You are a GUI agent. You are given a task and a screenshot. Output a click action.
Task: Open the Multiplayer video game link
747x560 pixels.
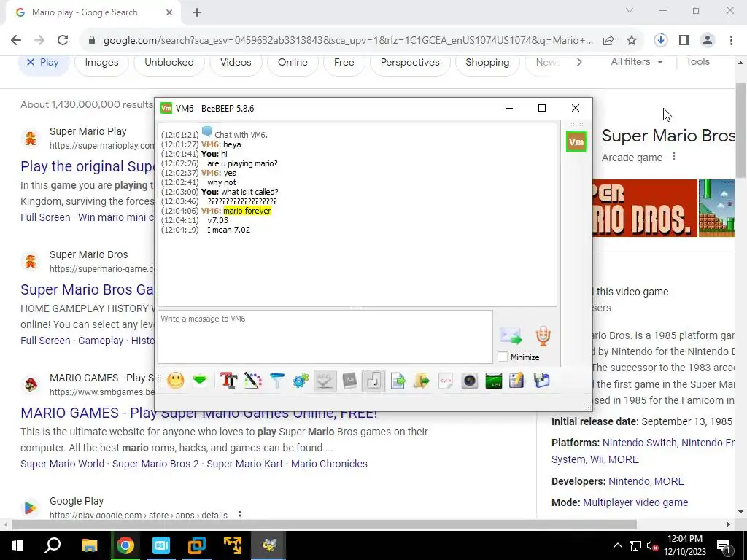(635, 502)
